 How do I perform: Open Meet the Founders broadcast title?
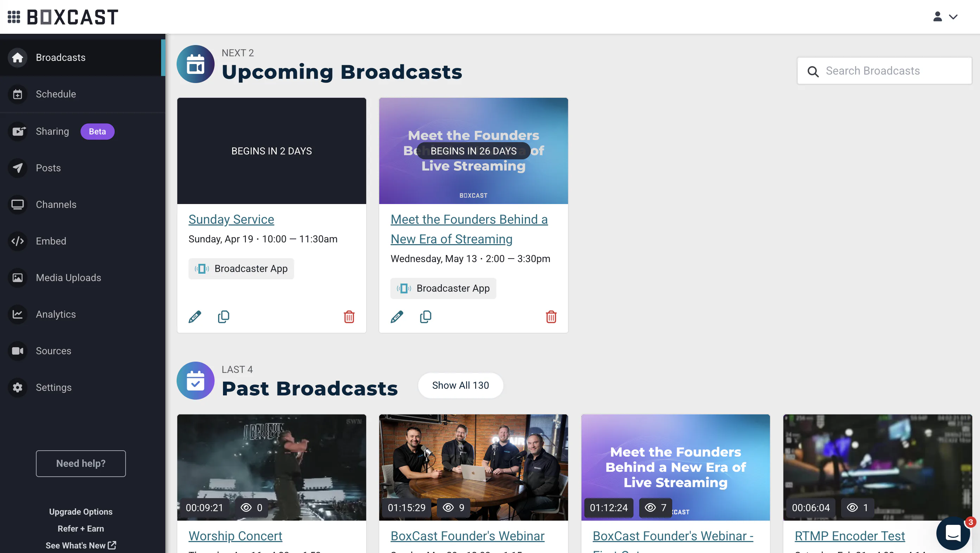[469, 229]
